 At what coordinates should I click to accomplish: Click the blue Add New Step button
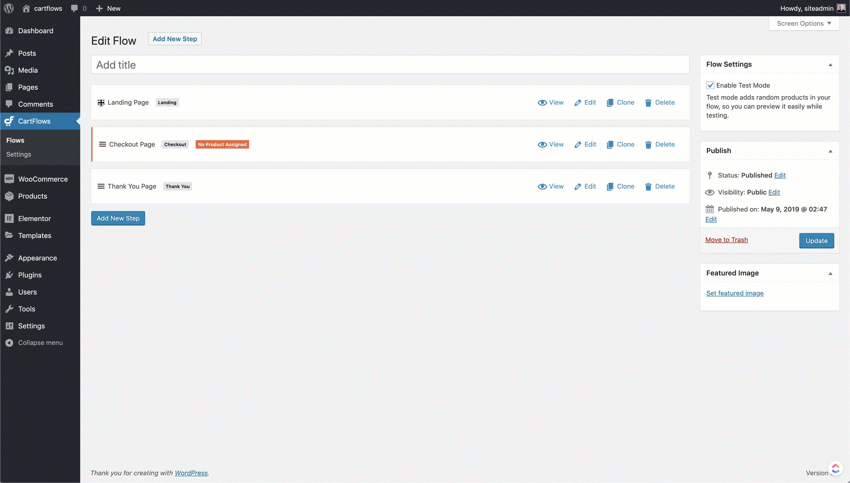pos(118,218)
